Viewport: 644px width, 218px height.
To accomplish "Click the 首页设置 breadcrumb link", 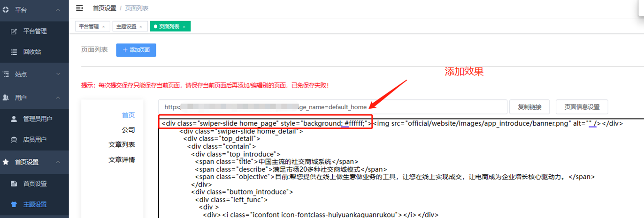I will tap(104, 8).
